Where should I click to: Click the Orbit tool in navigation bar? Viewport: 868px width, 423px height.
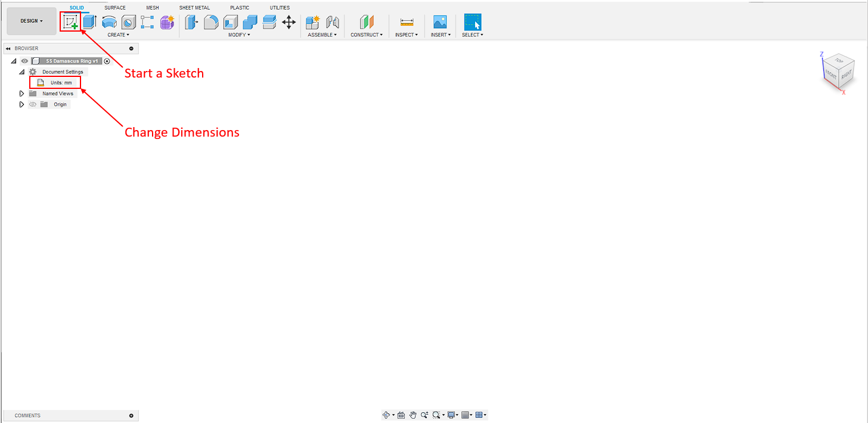[x=386, y=415]
